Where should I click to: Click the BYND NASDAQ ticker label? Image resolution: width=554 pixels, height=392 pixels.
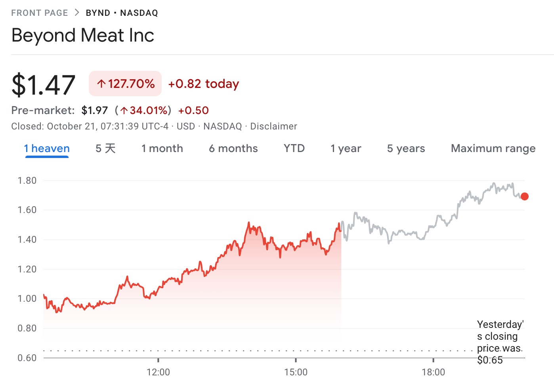tap(122, 13)
